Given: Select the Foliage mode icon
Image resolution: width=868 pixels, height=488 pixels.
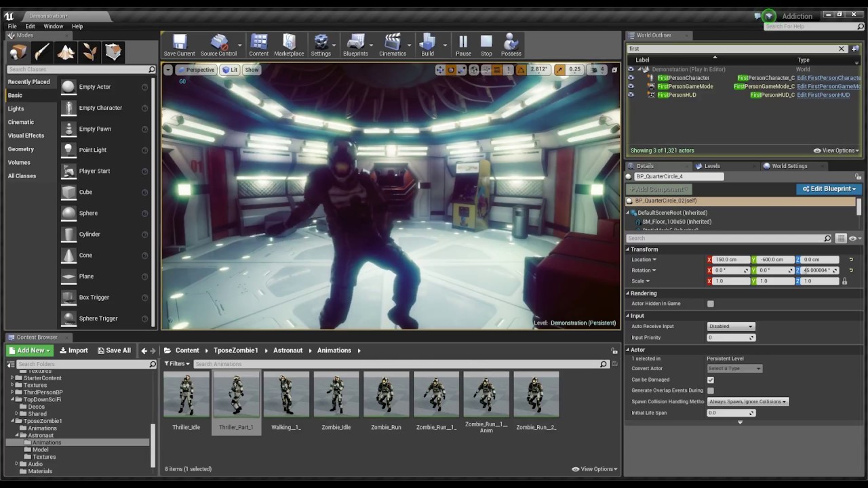Looking at the screenshot, I should click(90, 52).
